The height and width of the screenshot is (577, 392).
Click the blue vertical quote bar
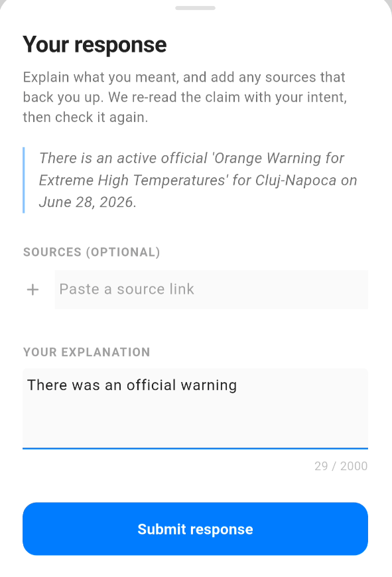point(24,180)
